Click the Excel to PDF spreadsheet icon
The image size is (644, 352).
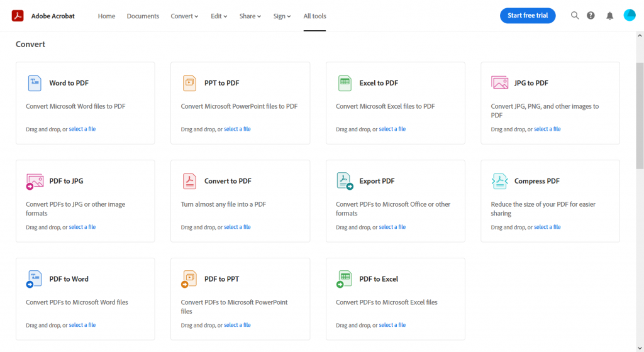(x=345, y=83)
